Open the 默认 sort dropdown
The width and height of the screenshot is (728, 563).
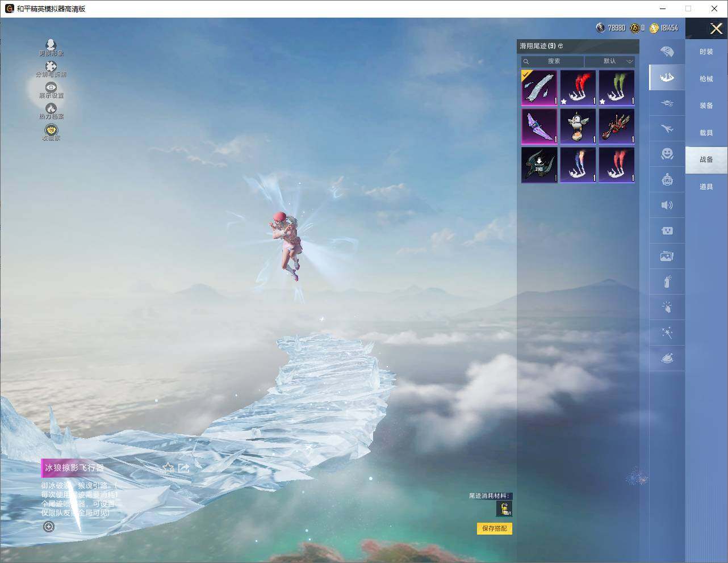coord(610,61)
